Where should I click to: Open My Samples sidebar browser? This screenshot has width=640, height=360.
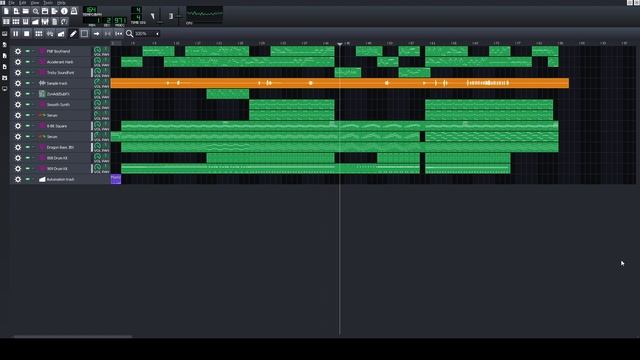4,56
